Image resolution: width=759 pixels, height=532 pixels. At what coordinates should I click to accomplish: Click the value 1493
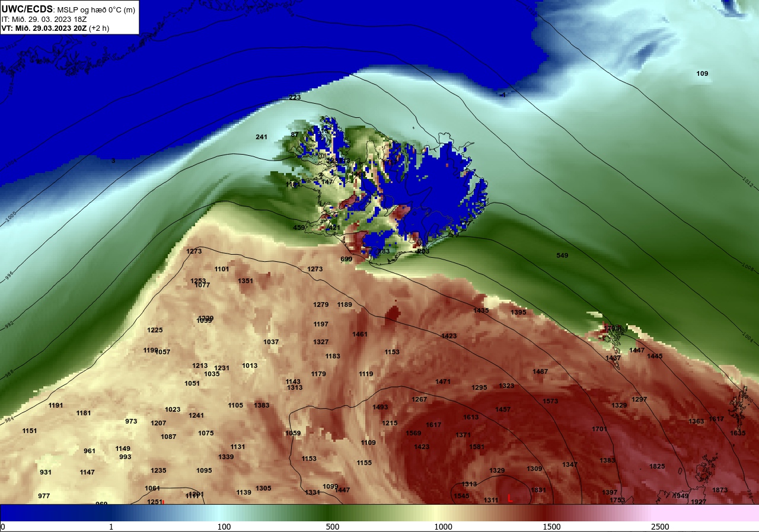[380, 407]
